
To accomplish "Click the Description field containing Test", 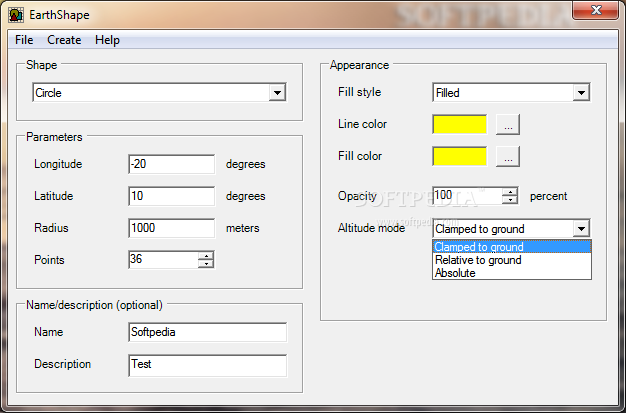I will click(x=208, y=365).
